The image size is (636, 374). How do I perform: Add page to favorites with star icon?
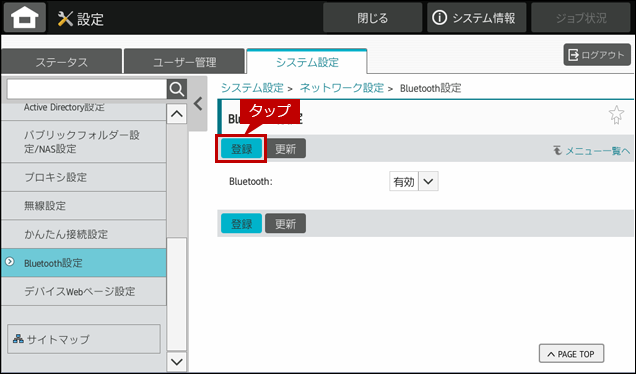pos(616,115)
